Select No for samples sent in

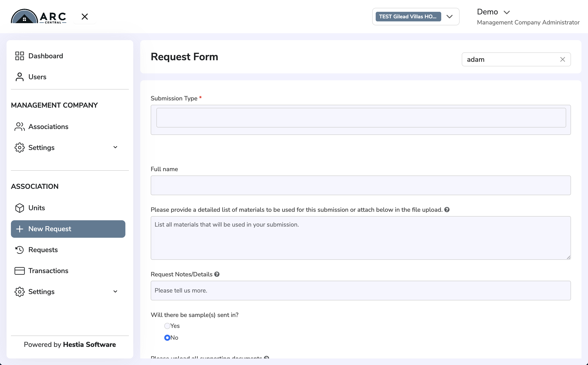click(x=167, y=337)
